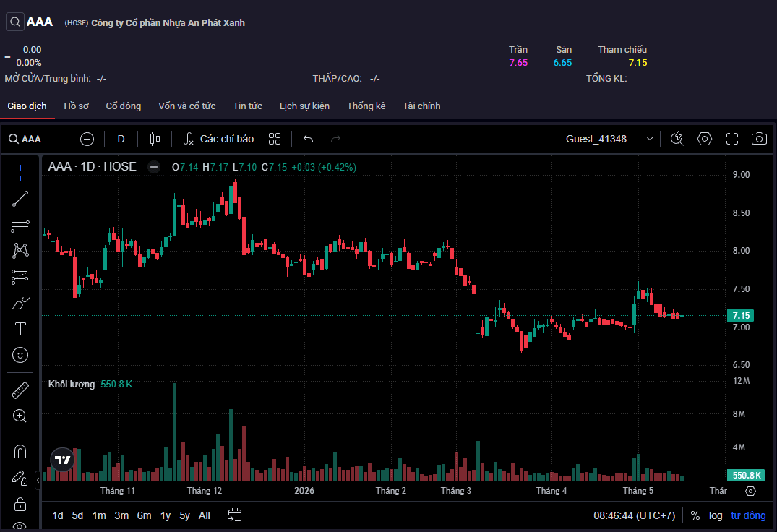
Task: Click the TradingView logo badge
Action: (x=62, y=460)
